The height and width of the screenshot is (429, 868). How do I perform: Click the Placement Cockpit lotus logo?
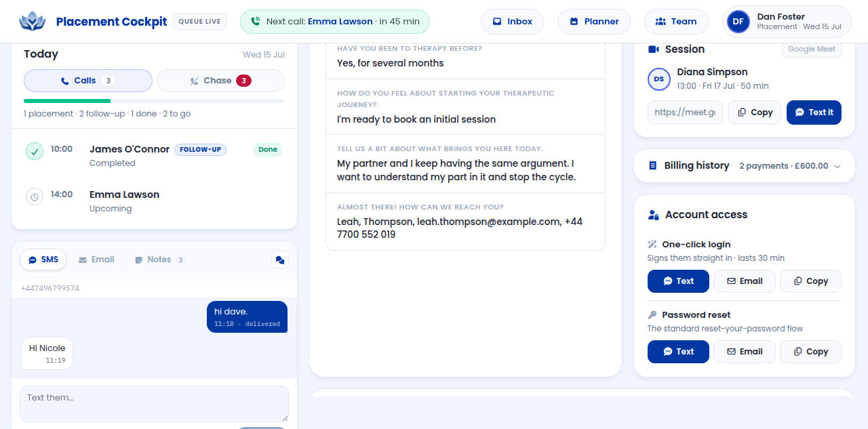[32, 22]
